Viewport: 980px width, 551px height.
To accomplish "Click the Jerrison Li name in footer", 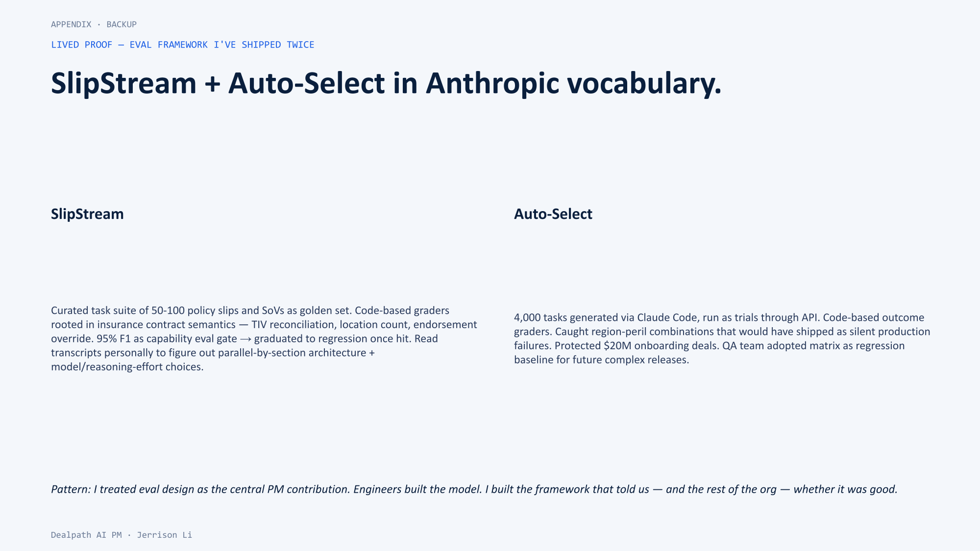I will pyautogui.click(x=164, y=535).
